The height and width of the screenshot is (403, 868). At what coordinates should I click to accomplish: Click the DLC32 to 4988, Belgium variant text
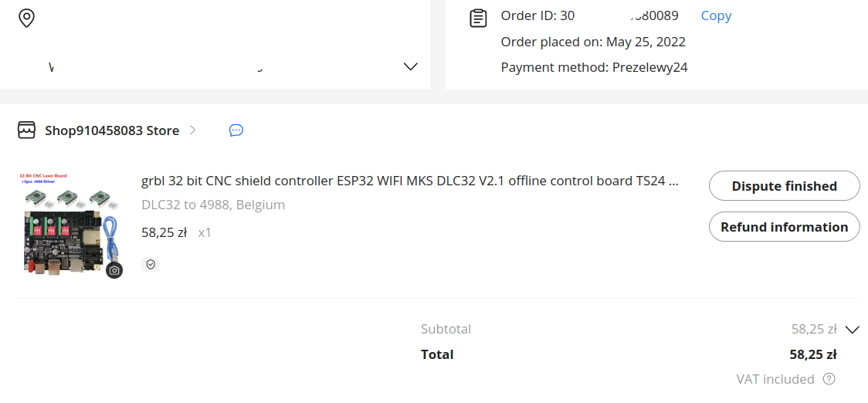click(213, 205)
